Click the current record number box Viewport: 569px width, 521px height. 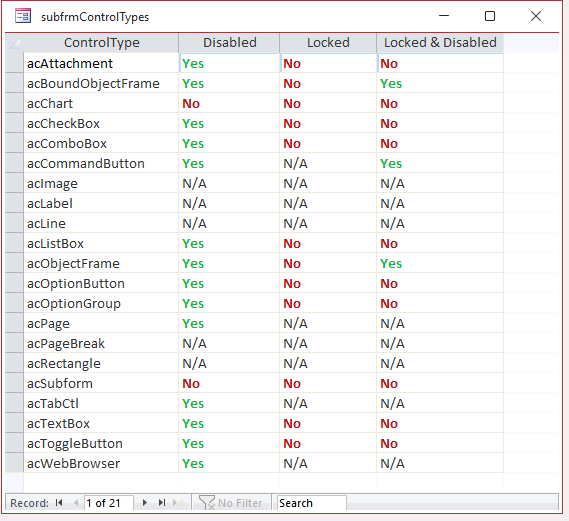point(109,503)
